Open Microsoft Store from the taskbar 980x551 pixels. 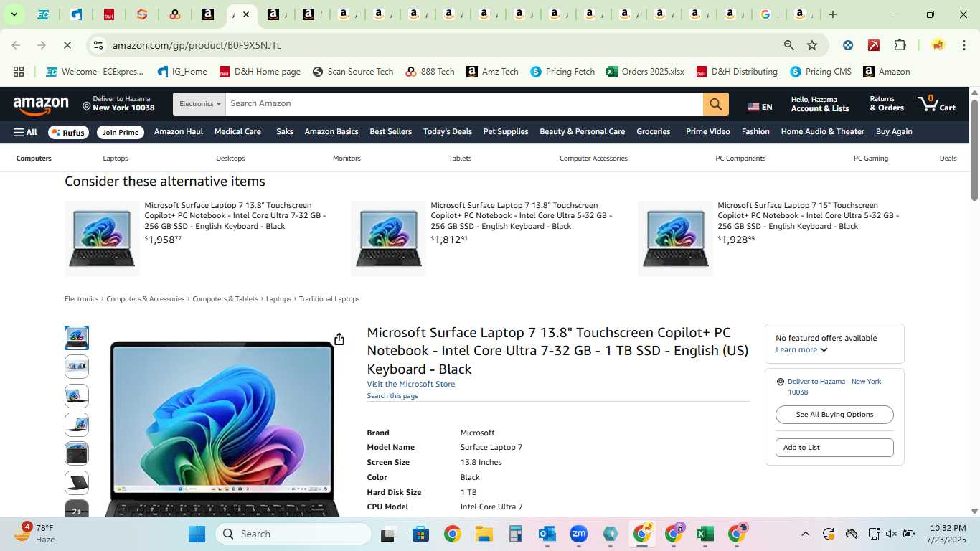coord(420,534)
